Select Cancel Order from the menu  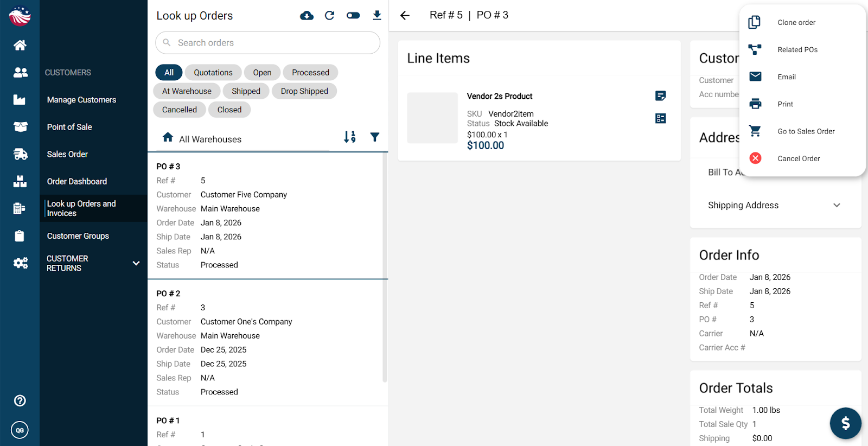802,158
